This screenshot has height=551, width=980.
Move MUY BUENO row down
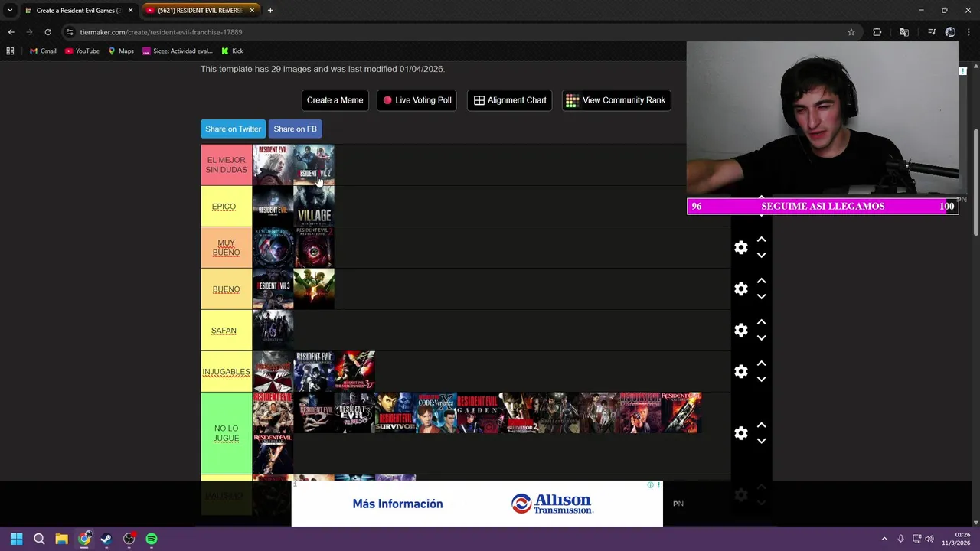tap(761, 255)
